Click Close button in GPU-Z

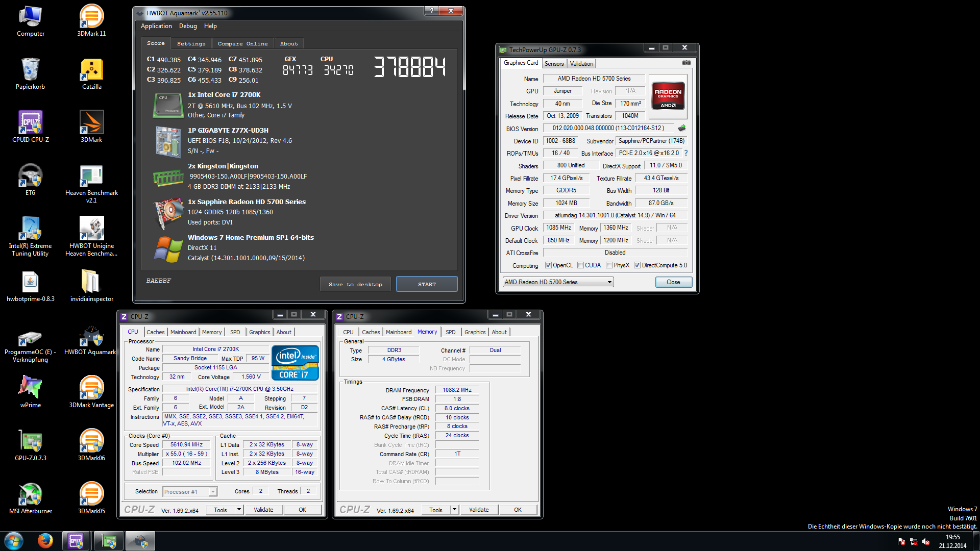[x=673, y=282]
